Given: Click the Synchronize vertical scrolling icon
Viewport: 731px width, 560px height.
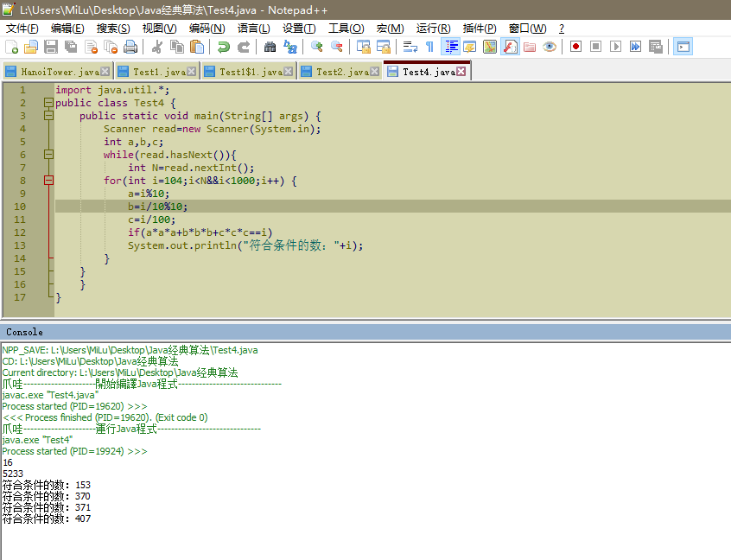Looking at the screenshot, I should point(363,47).
